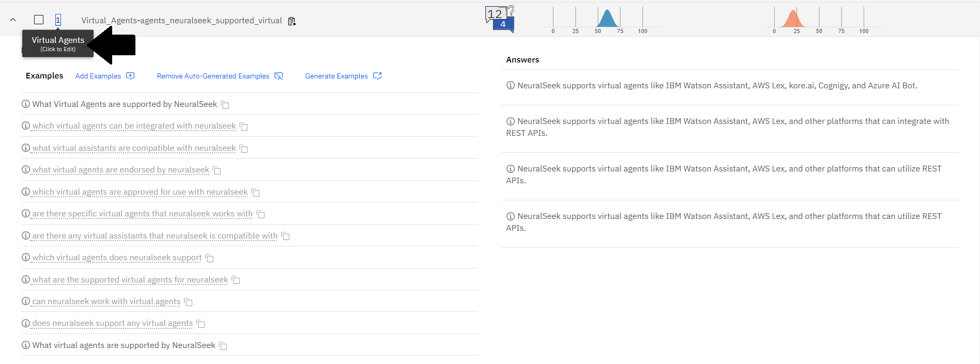Copy the intent name with the clipboard icon
Image resolution: width=980 pixels, height=364 pixels.
click(292, 21)
